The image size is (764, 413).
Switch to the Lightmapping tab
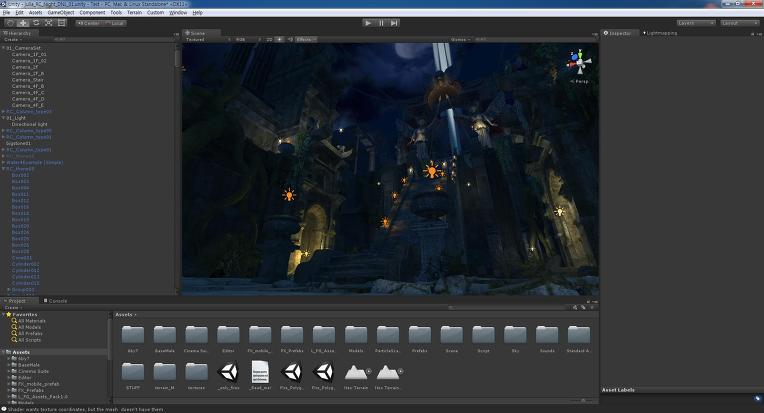coord(660,33)
